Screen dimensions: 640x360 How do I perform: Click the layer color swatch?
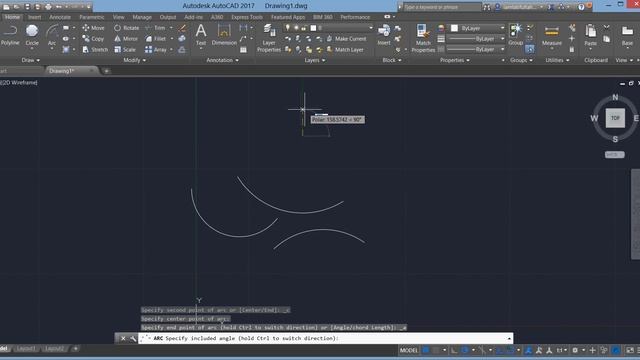pyautogui.click(x=313, y=28)
